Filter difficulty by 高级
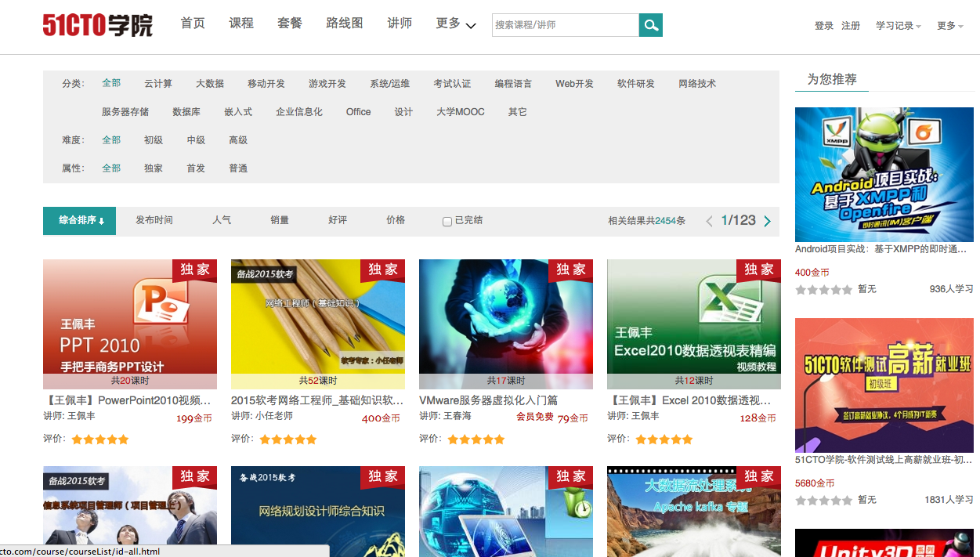Image resolution: width=980 pixels, height=557 pixels. pyautogui.click(x=238, y=140)
